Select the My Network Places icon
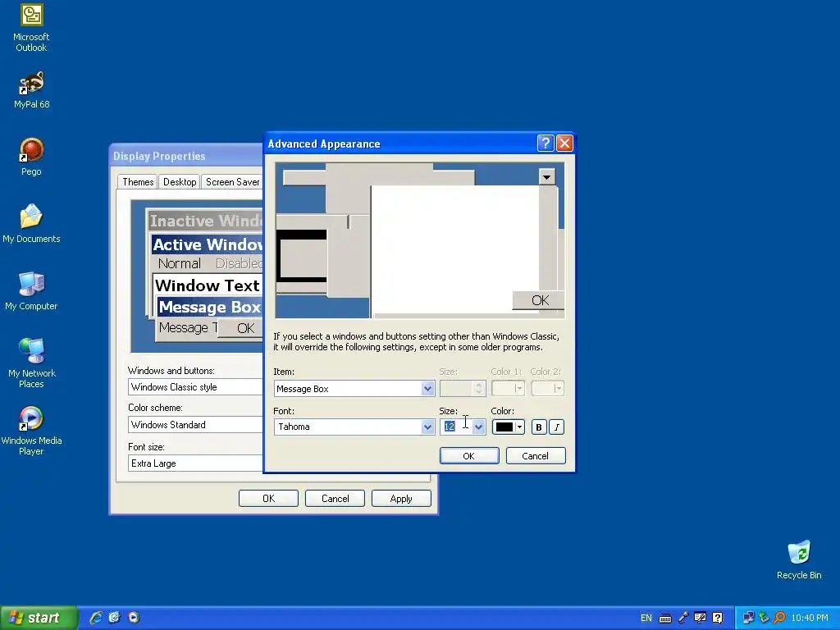This screenshot has height=630, width=840. point(31,363)
